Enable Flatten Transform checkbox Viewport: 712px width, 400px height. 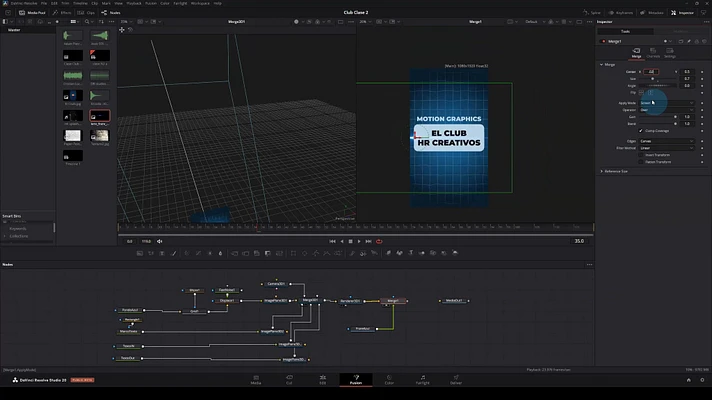point(641,162)
